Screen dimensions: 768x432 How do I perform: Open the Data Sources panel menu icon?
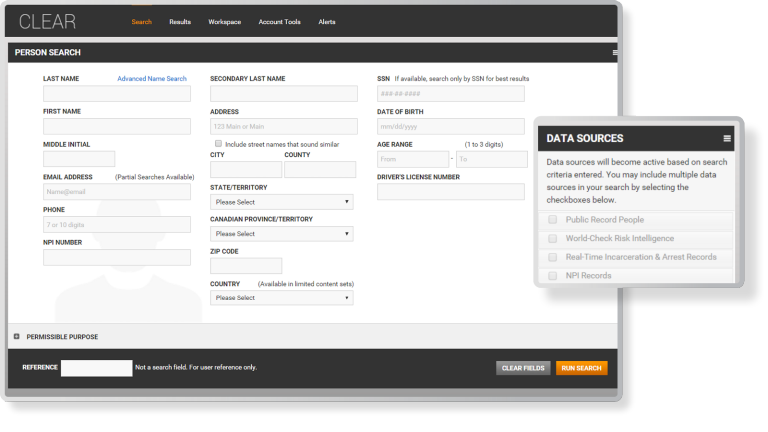727,138
